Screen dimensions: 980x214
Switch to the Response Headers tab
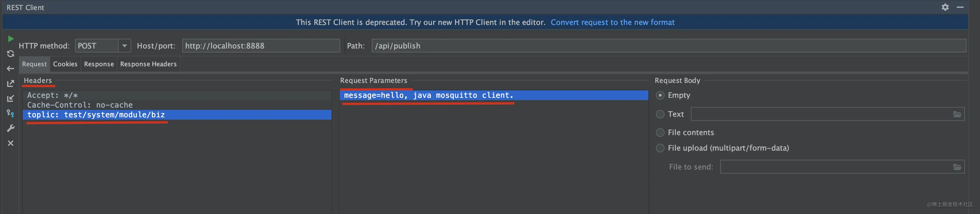148,64
